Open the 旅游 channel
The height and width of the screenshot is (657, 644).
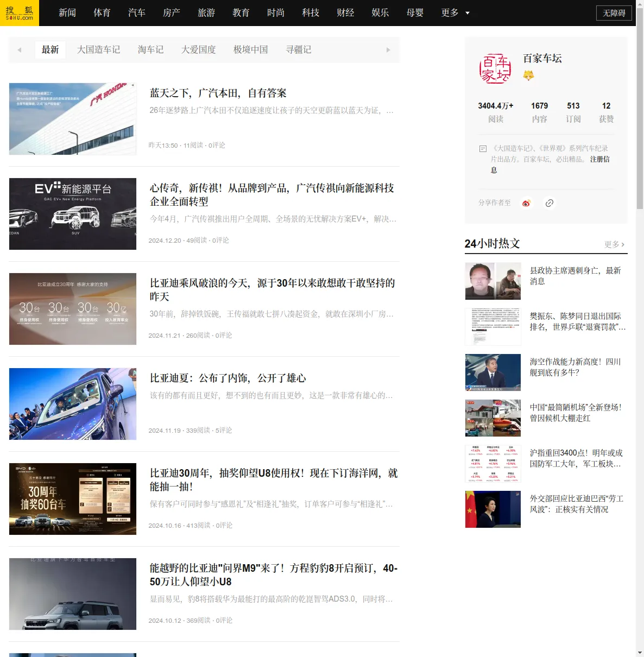[206, 12]
